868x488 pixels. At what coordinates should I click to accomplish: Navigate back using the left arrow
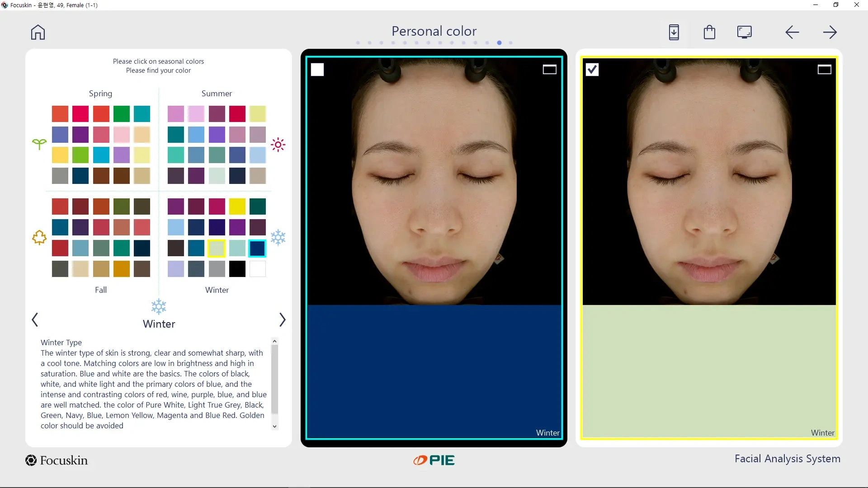click(792, 32)
